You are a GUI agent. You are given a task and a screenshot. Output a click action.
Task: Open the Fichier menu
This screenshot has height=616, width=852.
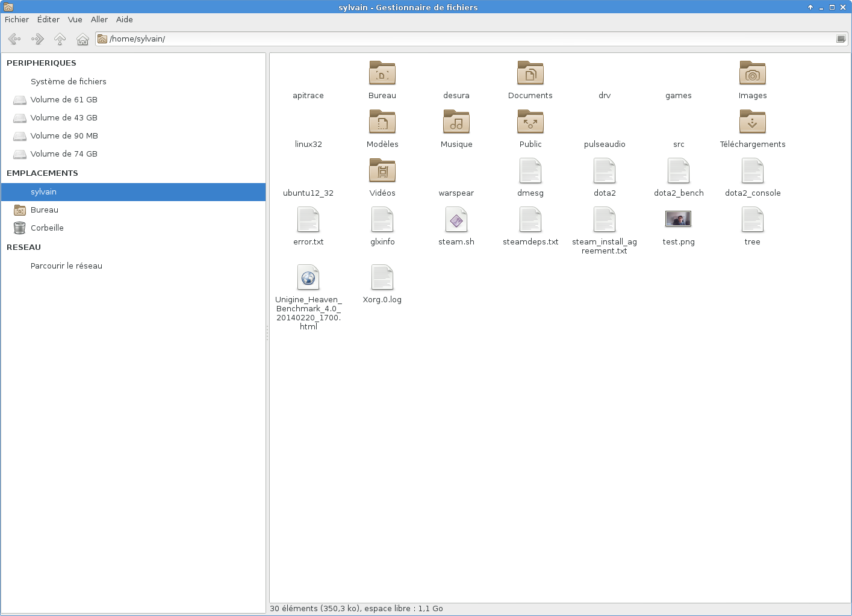click(x=17, y=19)
